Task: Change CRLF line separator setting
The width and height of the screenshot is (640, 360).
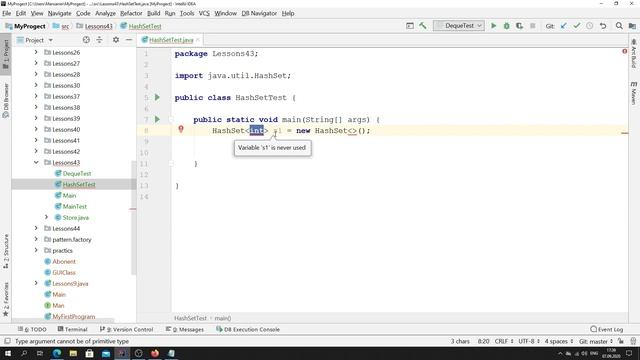Action: 504,341
